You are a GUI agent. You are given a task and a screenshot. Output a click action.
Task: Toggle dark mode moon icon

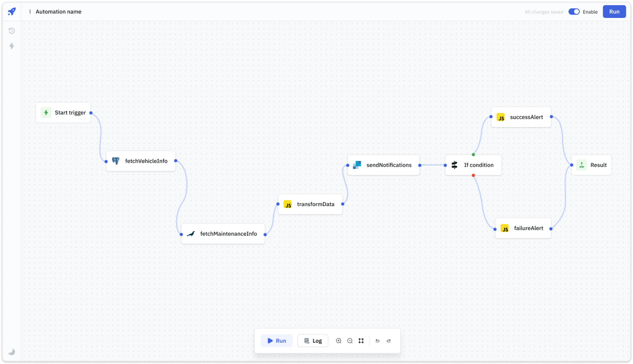point(11,352)
